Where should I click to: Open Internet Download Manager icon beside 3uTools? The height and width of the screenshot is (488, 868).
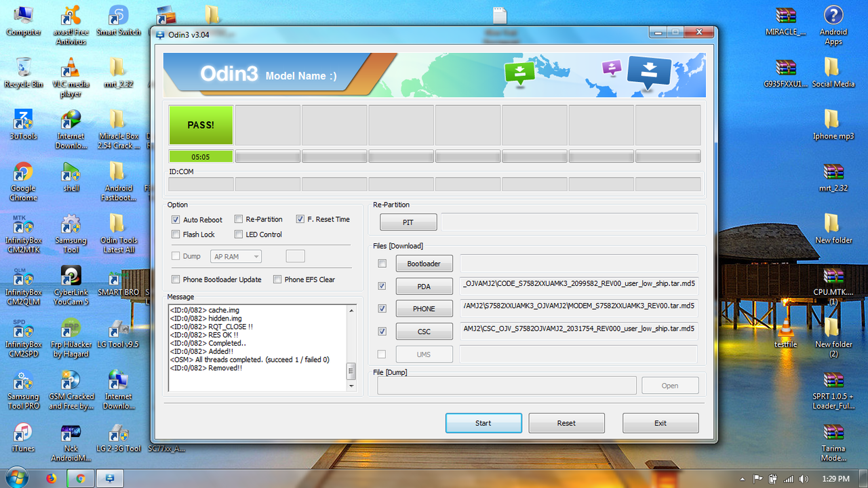pos(71,129)
